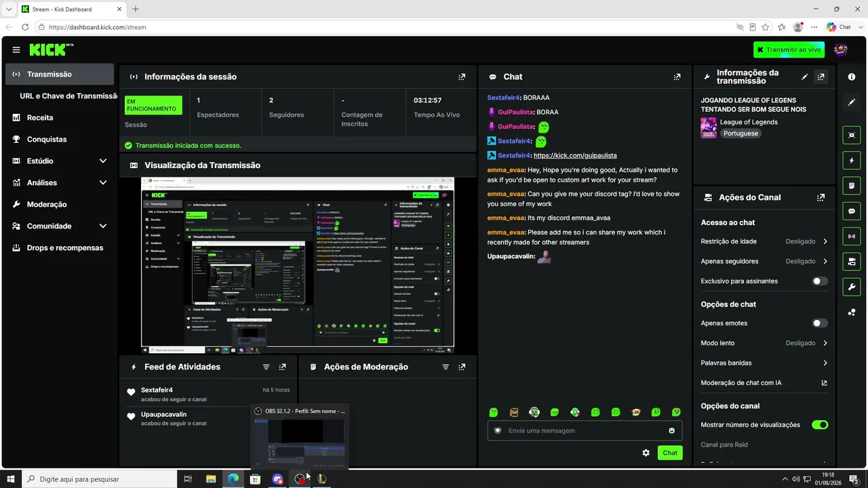Screen dimensions: 868x488
Task: Toggle the chat bubble icon in right rail
Action: coord(852,211)
